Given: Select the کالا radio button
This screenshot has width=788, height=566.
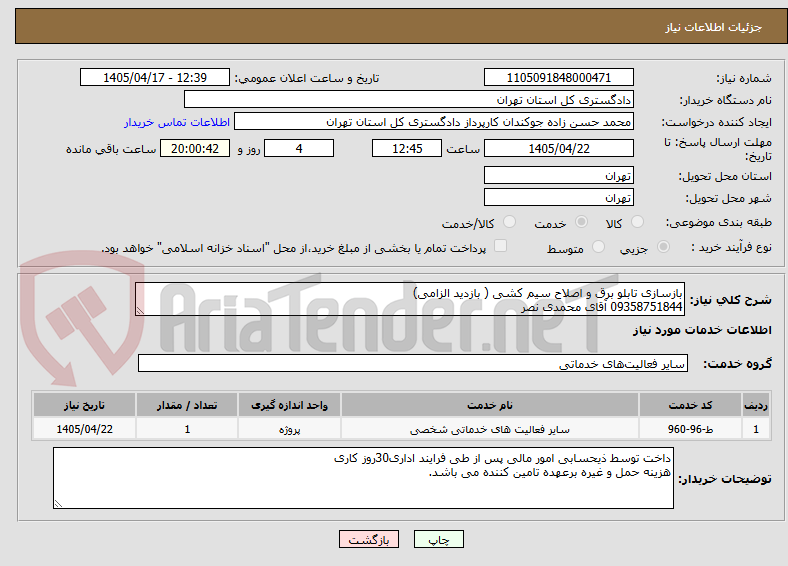Looking at the screenshot, I should tap(637, 222).
